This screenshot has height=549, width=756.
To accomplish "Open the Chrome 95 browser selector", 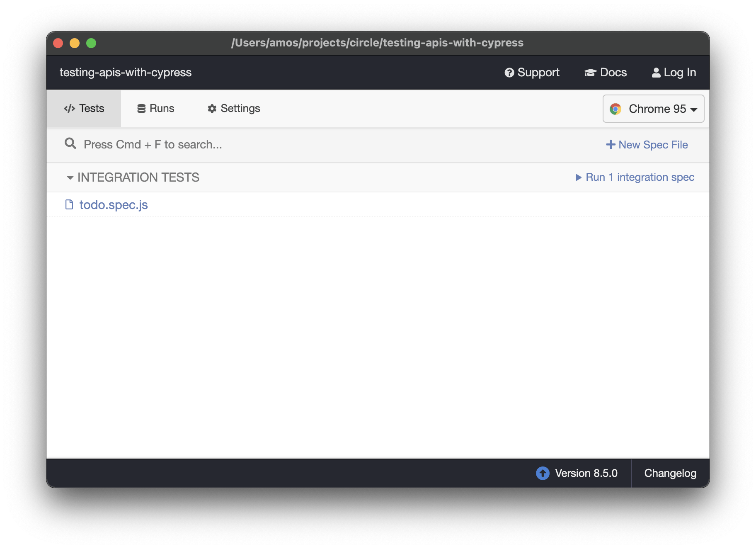I will click(x=653, y=109).
